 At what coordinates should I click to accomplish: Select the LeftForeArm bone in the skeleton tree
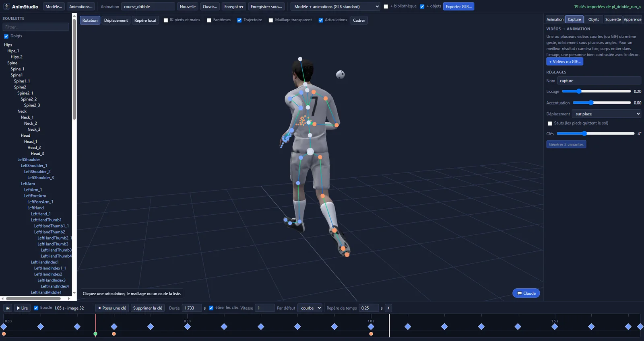(35, 196)
